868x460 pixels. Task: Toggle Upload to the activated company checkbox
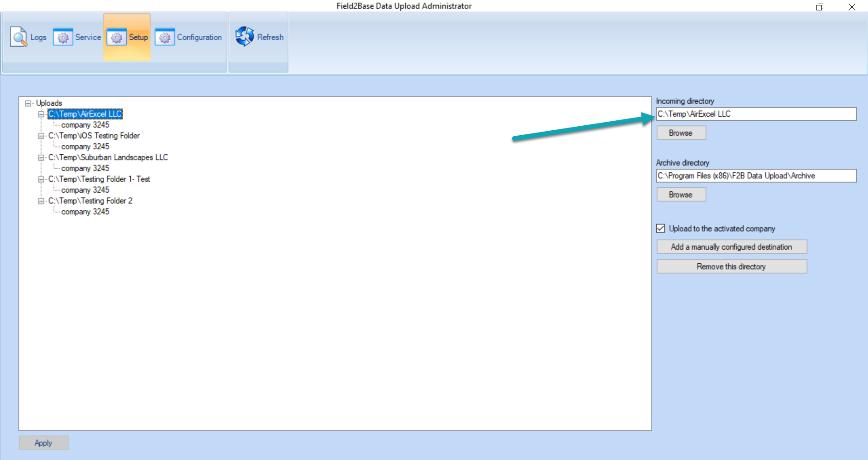[x=661, y=228]
